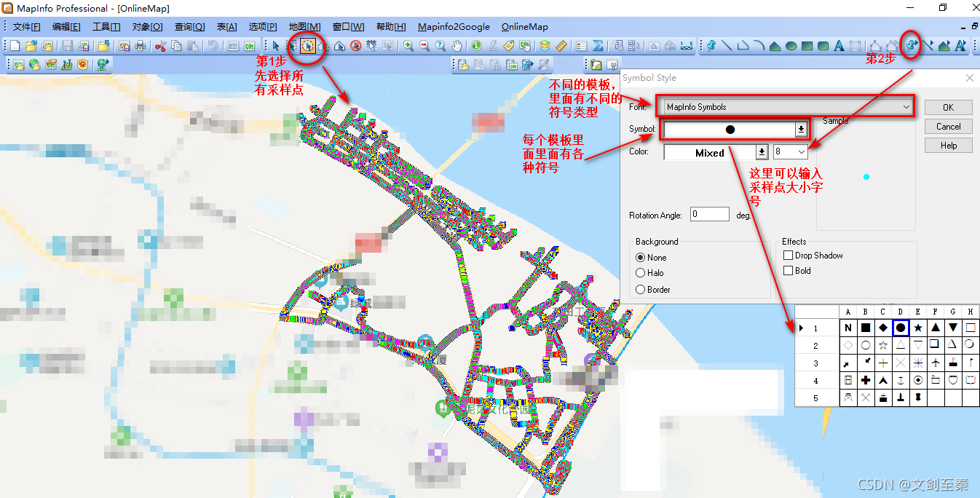The height and width of the screenshot is (498, 980).
Task: Click the Rotation Angle input field
Action: 710,214
